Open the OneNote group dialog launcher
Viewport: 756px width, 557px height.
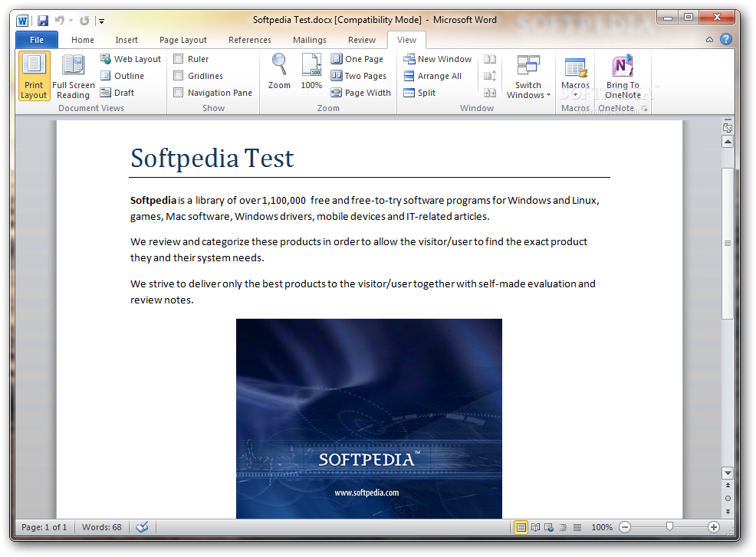point(645,109)
